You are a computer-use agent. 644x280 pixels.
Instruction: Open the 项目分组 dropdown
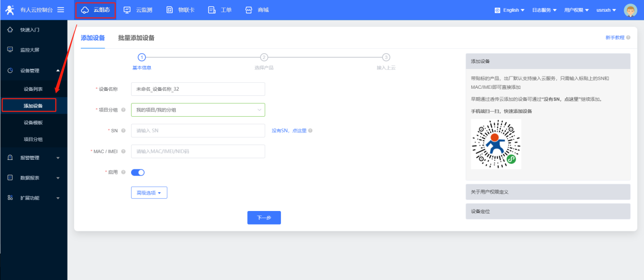tap(198, 110)
